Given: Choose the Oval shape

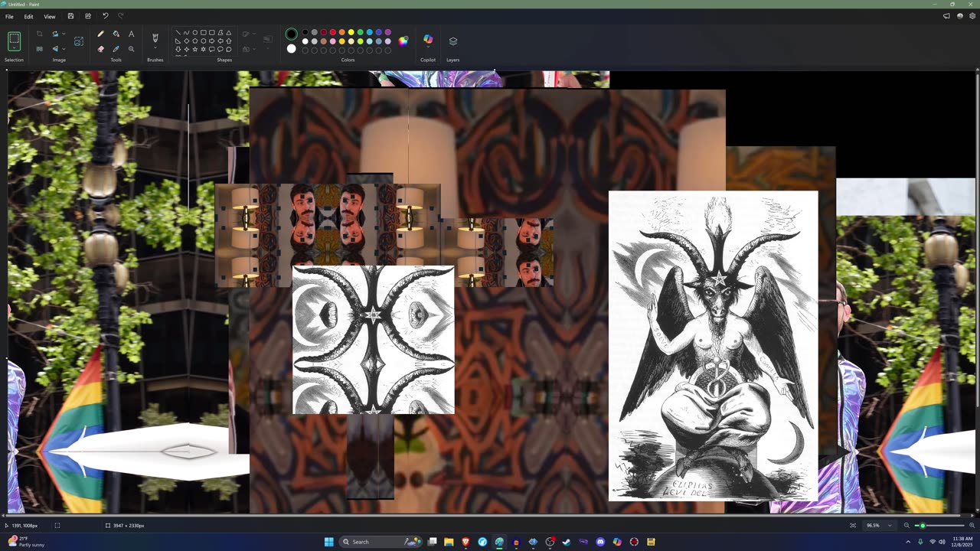Looking at the screenshot, I should click(x=194, y=32).
